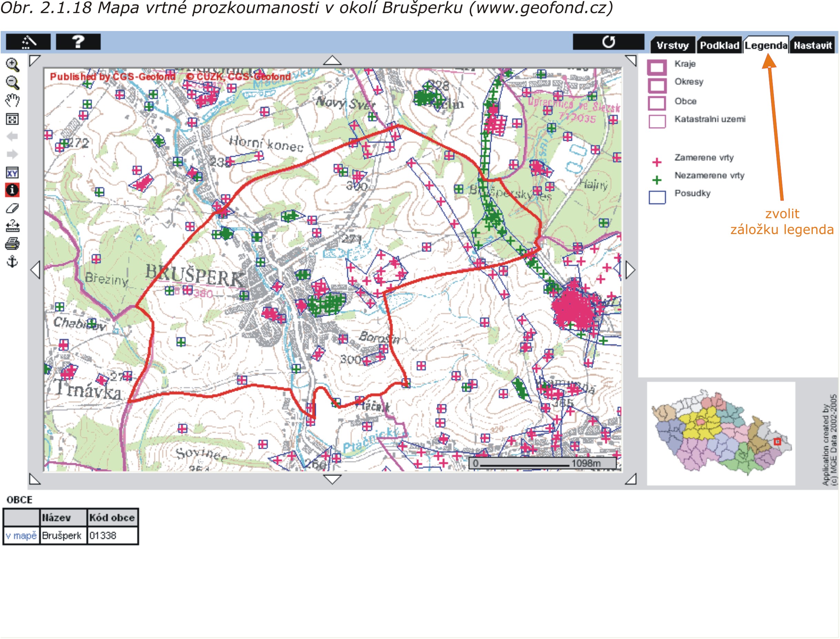
Task: Select the zoom in magnifier tool
Action: [x=12, y=65]
